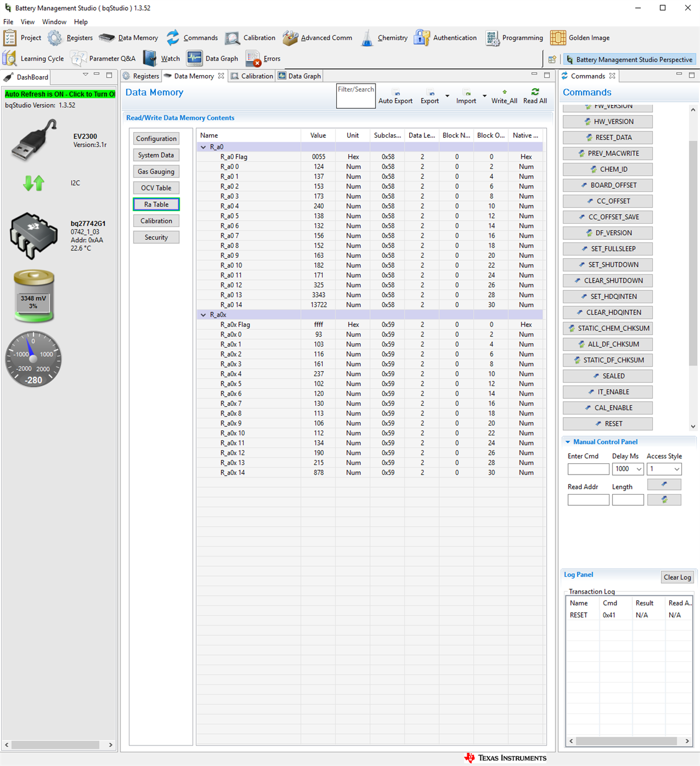Click the EV2300 USB adapter icon
This screenshot has height=766, width=700.
pyautogui.click(x=34, y=140)
